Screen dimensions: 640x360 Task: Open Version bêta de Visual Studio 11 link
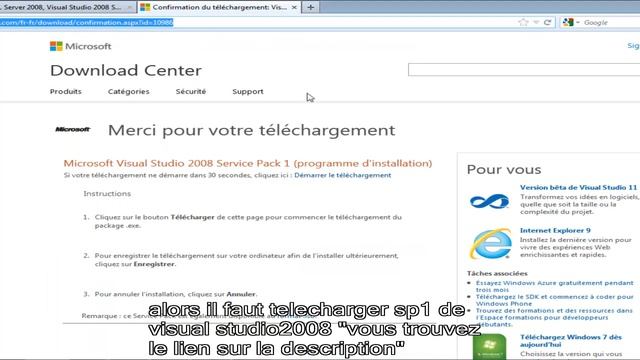pyautogui.click(x=578, y=187)
